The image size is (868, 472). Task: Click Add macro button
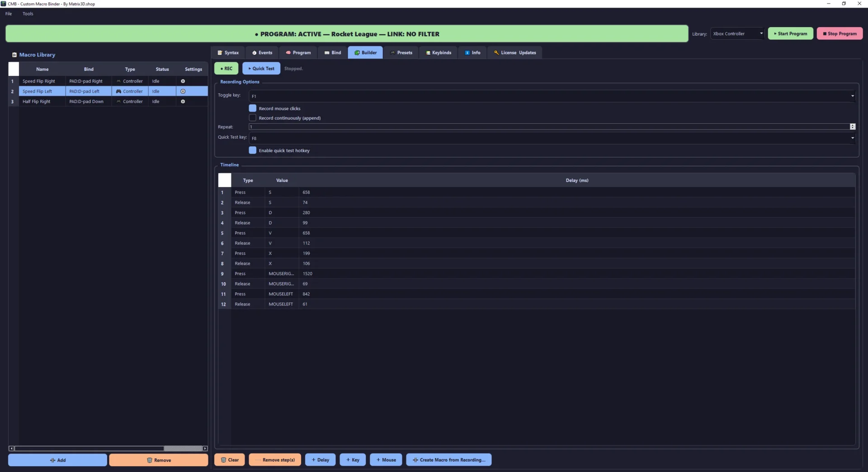pos(57,460)
